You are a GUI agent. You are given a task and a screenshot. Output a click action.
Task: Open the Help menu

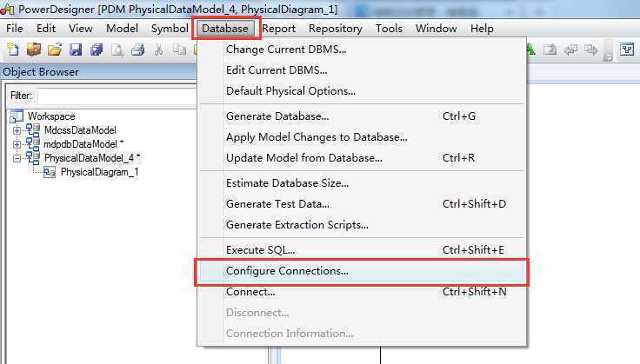click(x=482, y=29)
